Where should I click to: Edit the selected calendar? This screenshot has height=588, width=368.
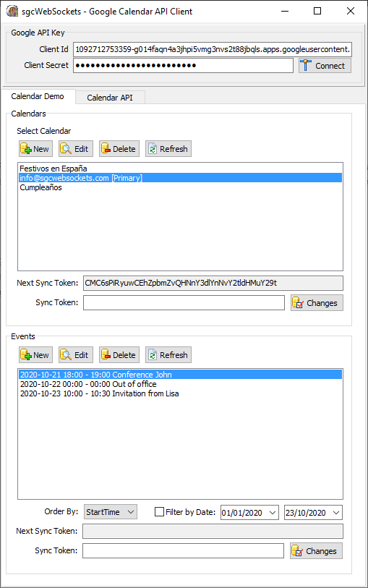(x=76, y=149)
